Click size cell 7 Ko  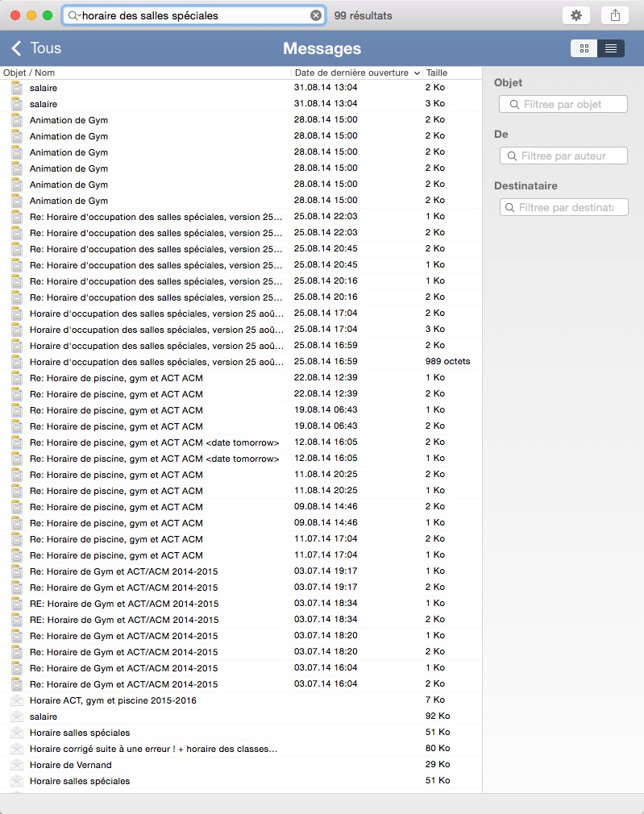tap(434, 700)
